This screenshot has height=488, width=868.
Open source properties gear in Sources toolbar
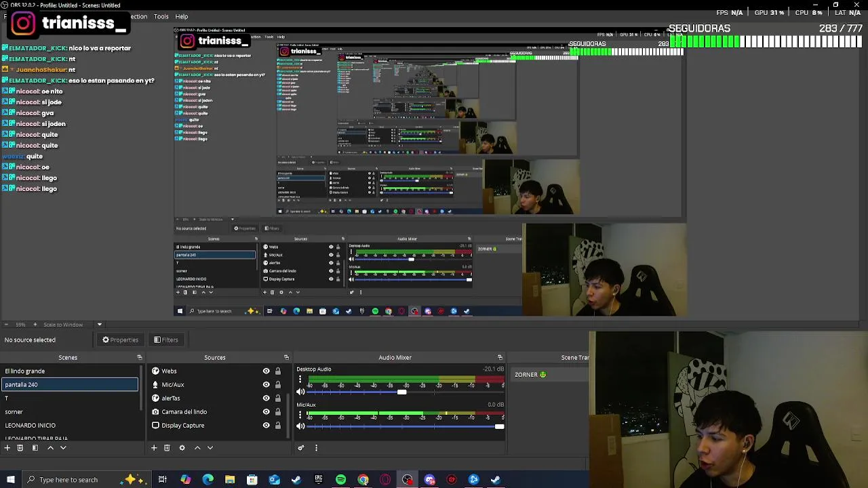pyautogui.click(x=182, y=448)
